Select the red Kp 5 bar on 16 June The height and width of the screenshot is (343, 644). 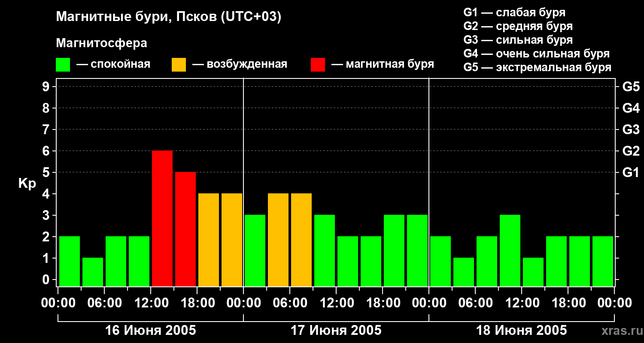(x=185, y=229)
